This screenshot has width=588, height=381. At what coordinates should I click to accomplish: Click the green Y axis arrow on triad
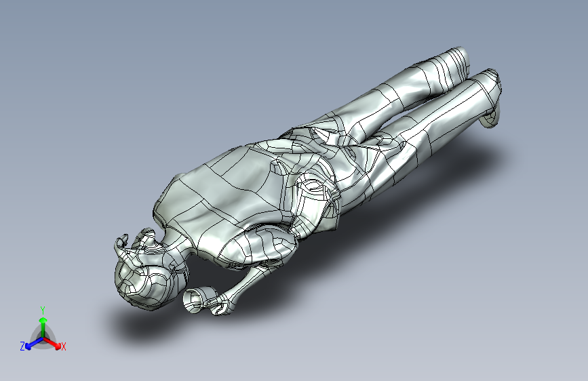click(43, 327)
